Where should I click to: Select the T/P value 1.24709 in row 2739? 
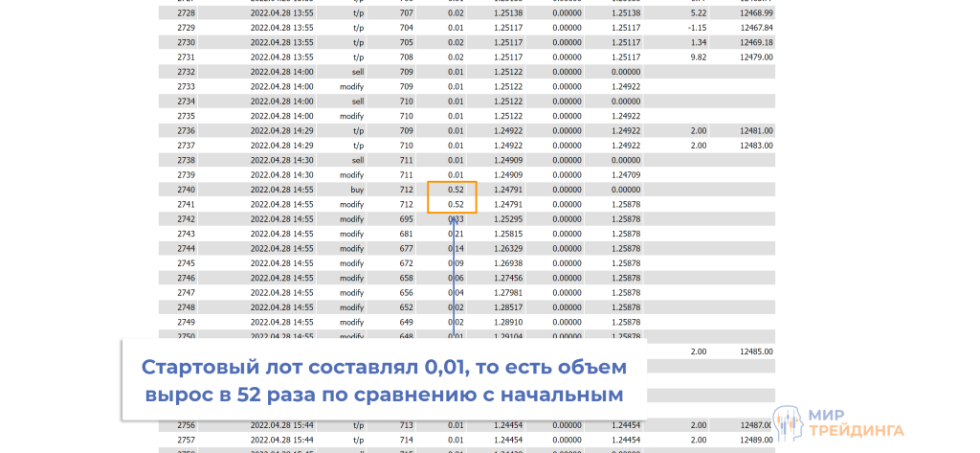pos(625,175)
